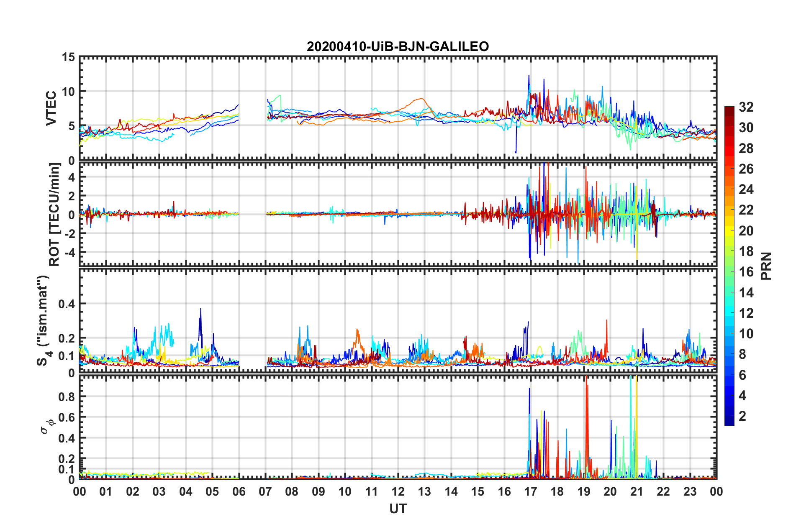
Task: Select ROT panel y-tick -4
Action: coord(69,253)
